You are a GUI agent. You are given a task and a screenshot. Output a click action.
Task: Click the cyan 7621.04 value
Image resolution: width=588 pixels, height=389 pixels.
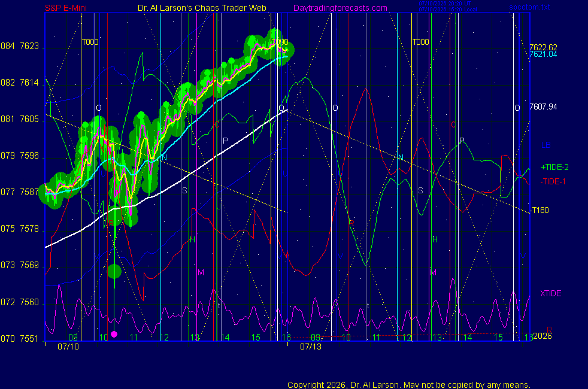pos(543,54)
